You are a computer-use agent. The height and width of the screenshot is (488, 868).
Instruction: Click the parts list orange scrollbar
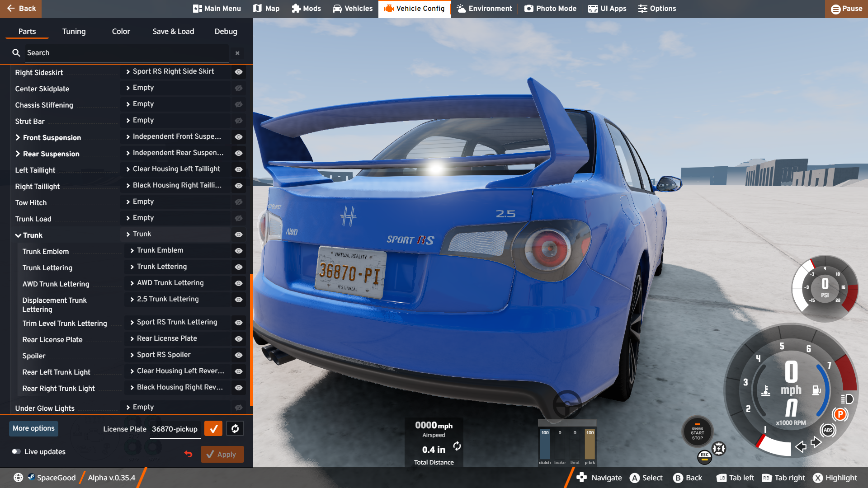coord(251,339)
